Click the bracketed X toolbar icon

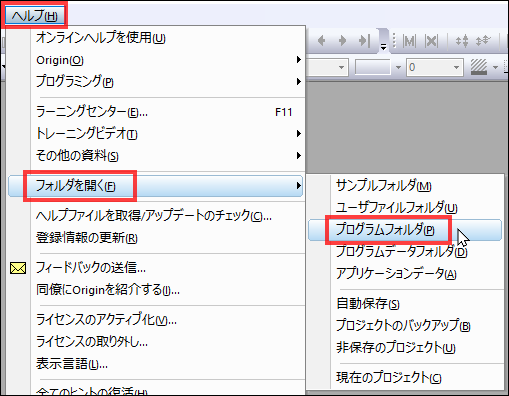431,41
